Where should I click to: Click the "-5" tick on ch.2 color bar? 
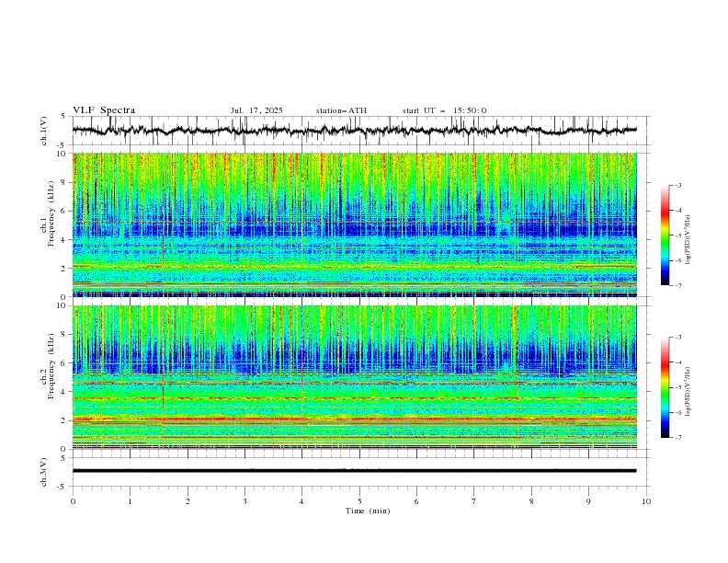(677, 387)
